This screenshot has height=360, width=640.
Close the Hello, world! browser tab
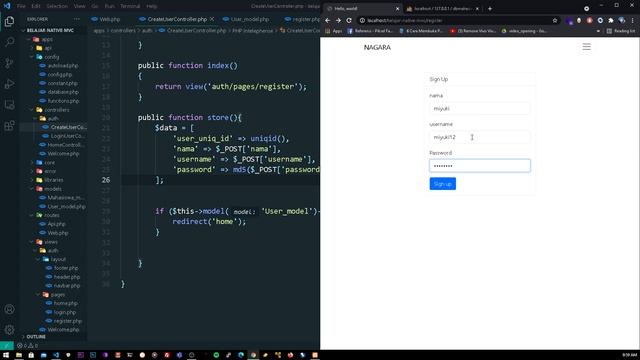pos(398,9)
